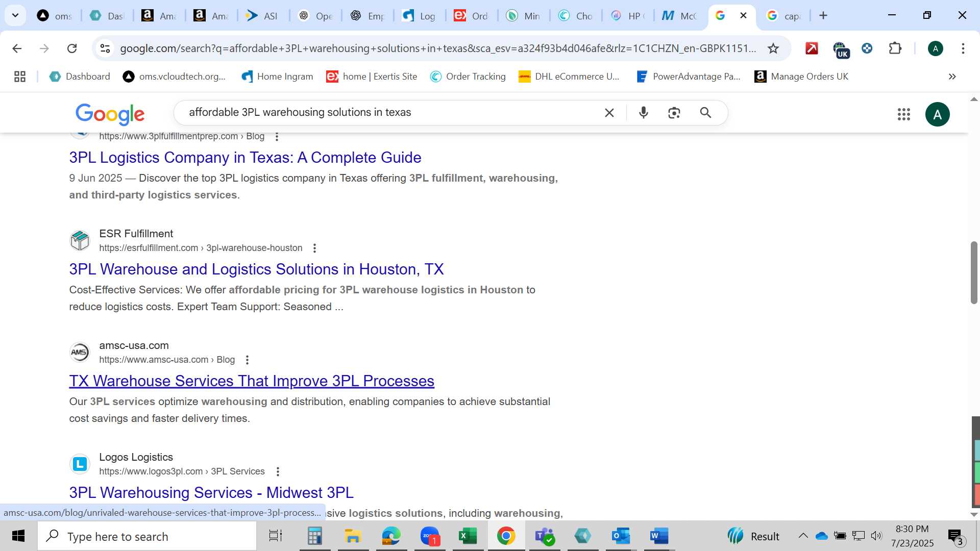Expand the tab search dropdown

[x=15, y=15]
